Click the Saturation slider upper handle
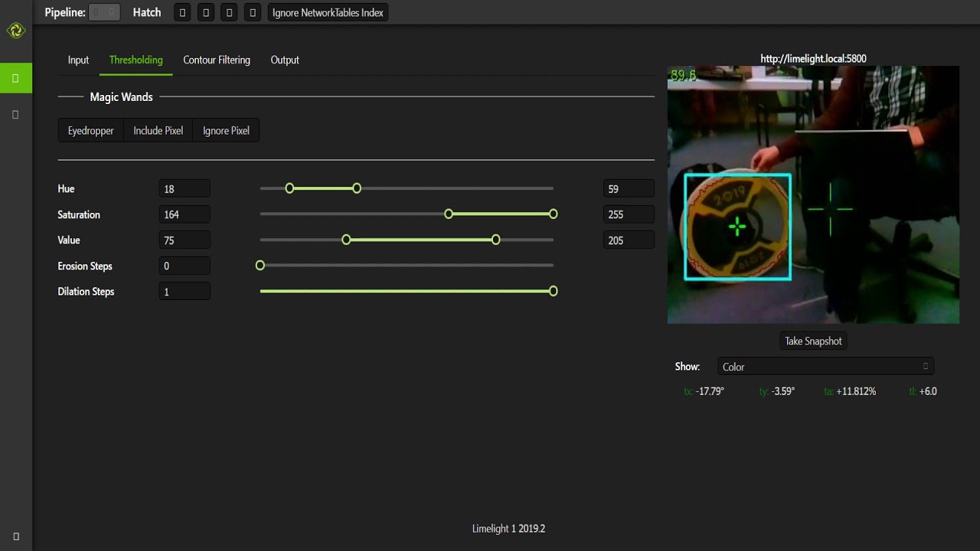The image size is (980, 551). point(554,214)
